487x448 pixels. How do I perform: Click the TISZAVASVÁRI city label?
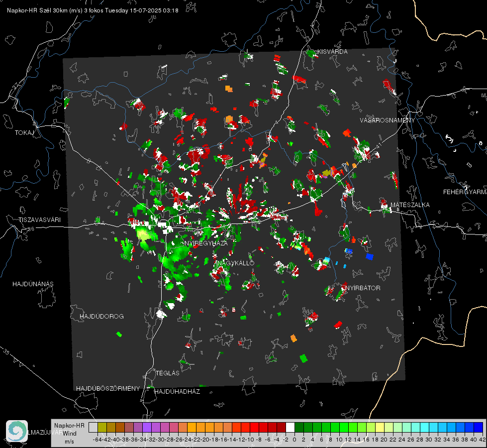pos(39,220)
